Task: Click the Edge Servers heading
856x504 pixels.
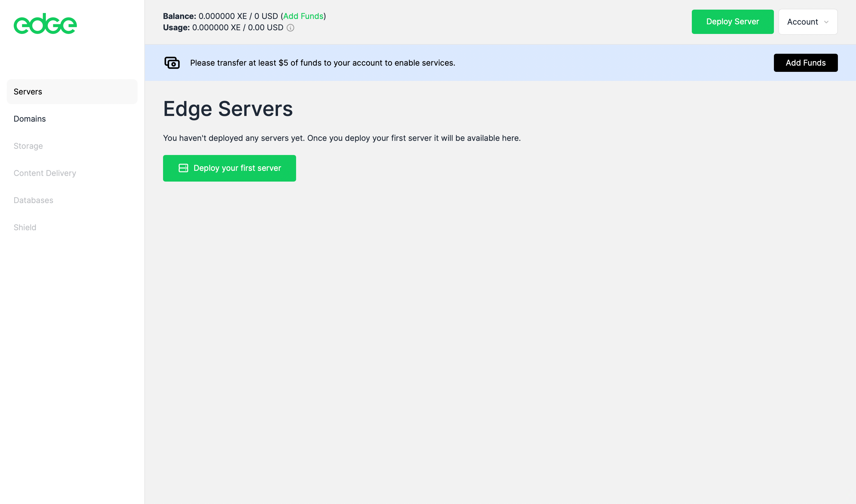Action: pos(228,109)
